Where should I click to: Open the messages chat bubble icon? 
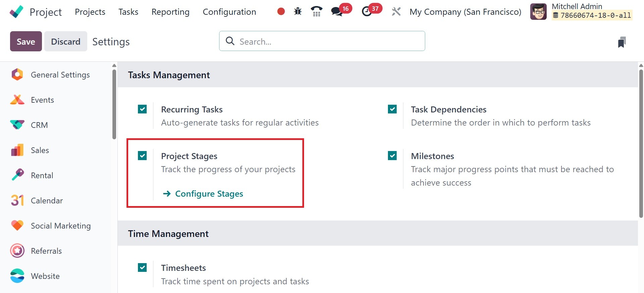pyautogui.click(x=337, y=12)
